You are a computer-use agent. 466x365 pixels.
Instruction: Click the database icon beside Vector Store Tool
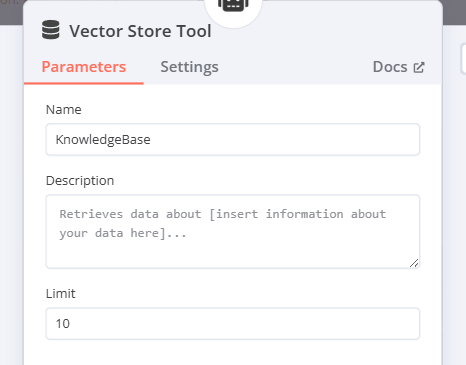pos(51,30)
